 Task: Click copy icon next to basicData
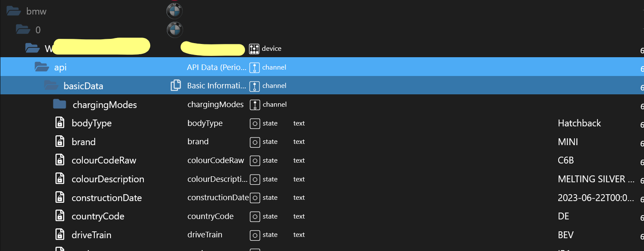pyautogui.click(x=175, y=86)
